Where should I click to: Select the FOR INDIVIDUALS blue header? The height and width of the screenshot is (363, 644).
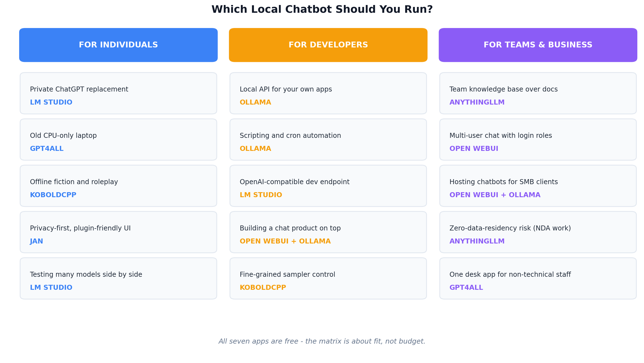pyautogui.click(x=118, y=45)
